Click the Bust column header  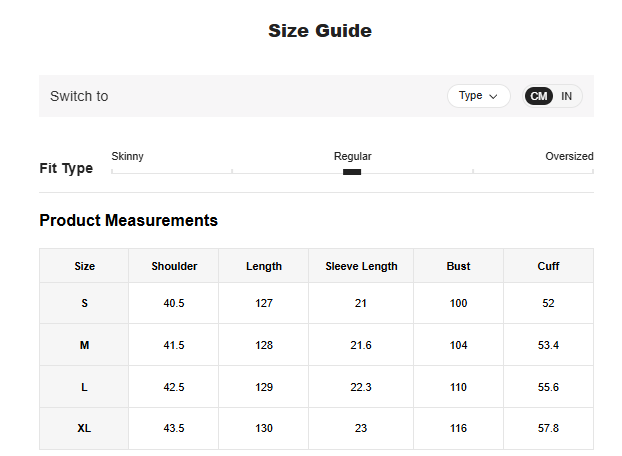(458, 266)
